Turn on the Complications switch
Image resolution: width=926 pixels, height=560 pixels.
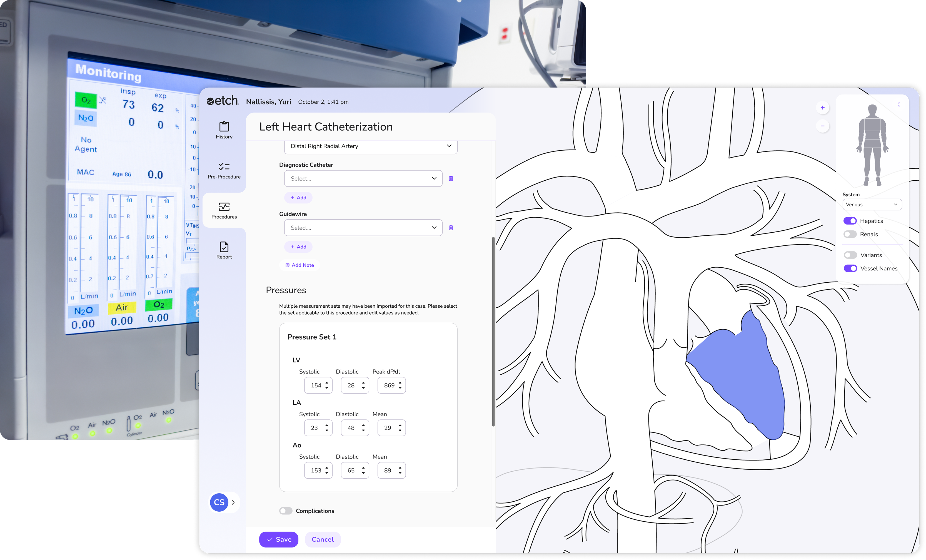click(286, 511)
